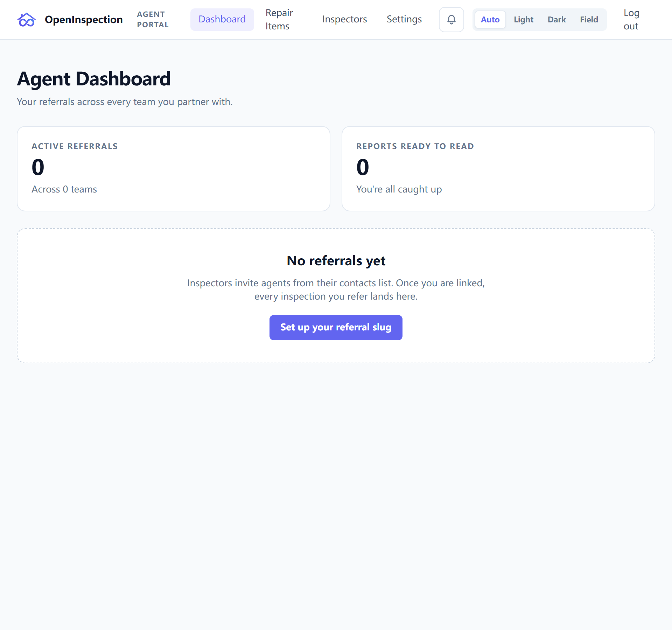The image size is (672, 630).
Task: Click the Agent Dashboard heading
Action: pyautogui.click(x=94, y=79)
